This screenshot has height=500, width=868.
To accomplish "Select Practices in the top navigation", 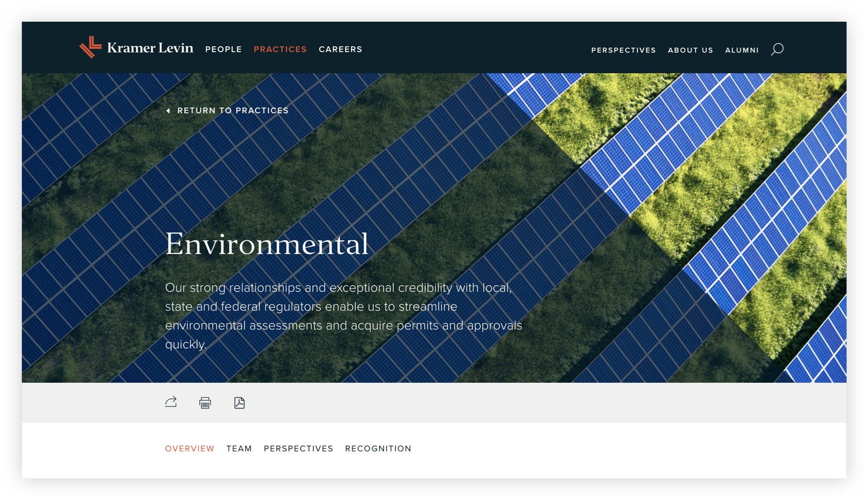I will [280, 49].
